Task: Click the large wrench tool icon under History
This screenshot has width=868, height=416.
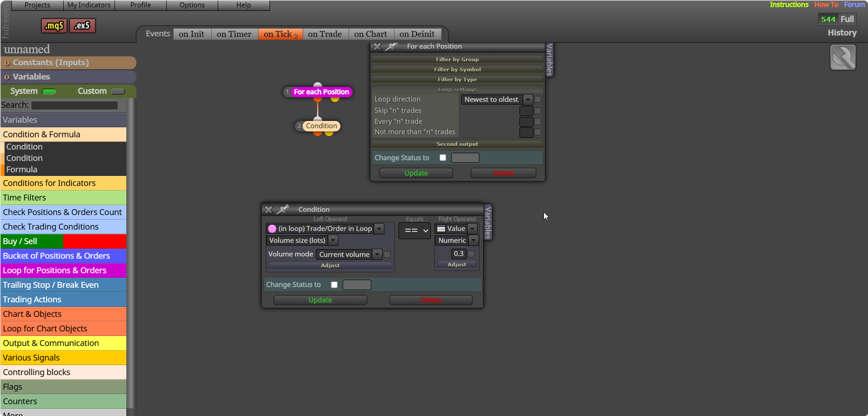Action: [x=843, y=57]
